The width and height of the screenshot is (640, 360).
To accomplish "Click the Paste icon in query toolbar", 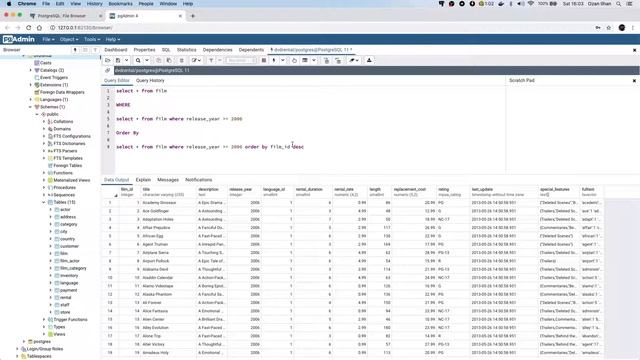I will pos(169,60).
